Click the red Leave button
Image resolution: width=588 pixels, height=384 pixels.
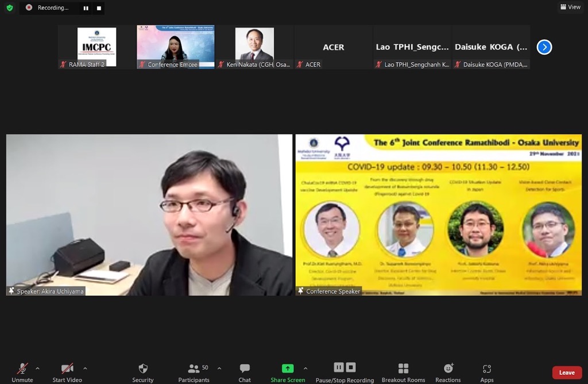[x=567, y=373]
